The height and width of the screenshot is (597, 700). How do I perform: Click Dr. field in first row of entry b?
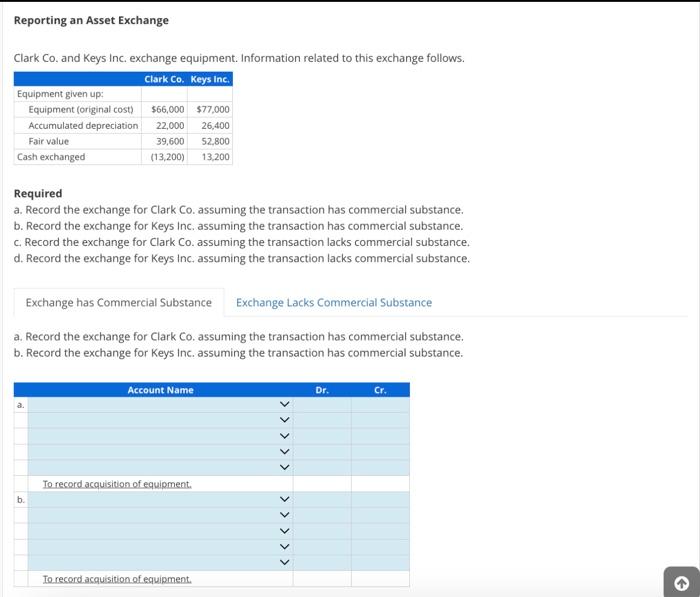pos(322,499)
